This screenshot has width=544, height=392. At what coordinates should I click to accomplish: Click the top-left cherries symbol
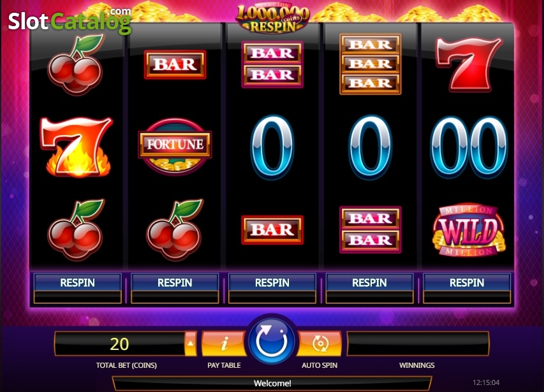click(76, 65)
